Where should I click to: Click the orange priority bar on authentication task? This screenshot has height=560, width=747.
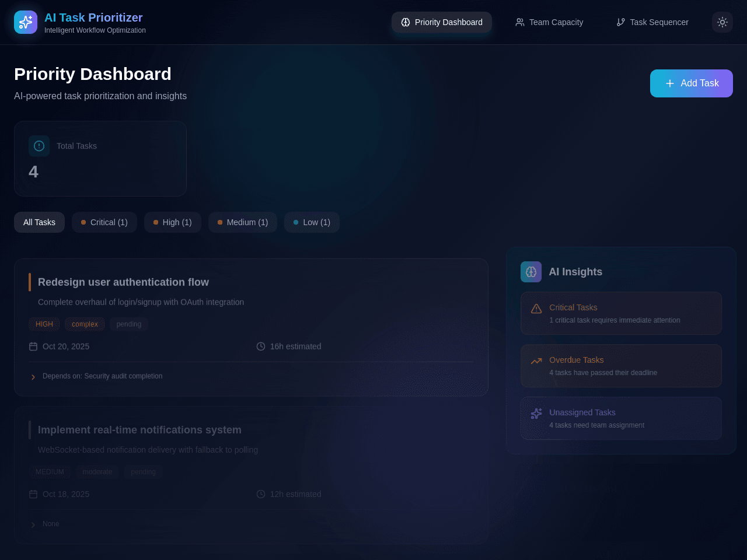tap(30, 282)
